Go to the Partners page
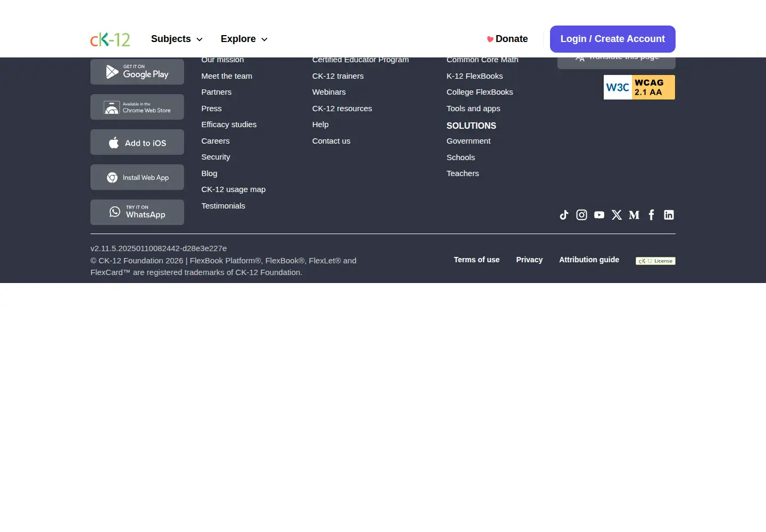Image resolution: width=766 pixels, height=532 pixels. click(x=217, y=92)
